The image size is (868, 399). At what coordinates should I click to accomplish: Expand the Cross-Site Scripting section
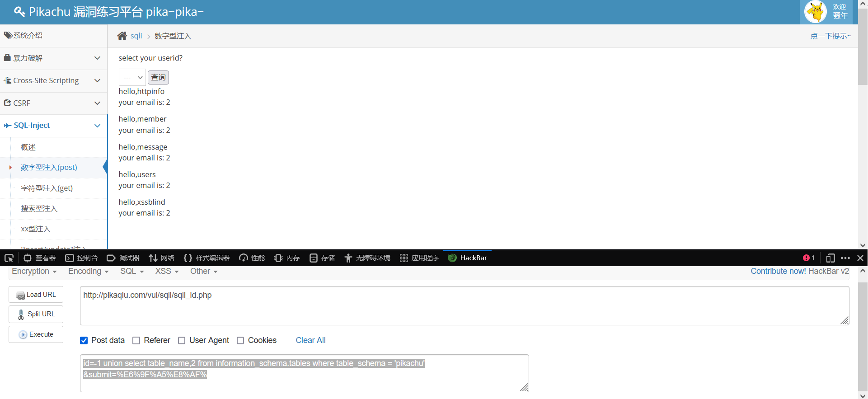pos(53,80)
